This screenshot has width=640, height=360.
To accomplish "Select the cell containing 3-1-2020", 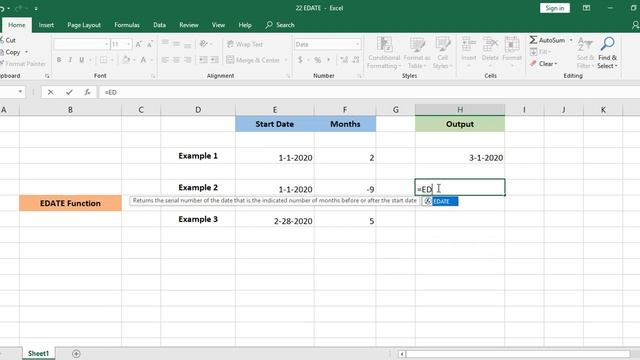I will [x=460, y=156].
